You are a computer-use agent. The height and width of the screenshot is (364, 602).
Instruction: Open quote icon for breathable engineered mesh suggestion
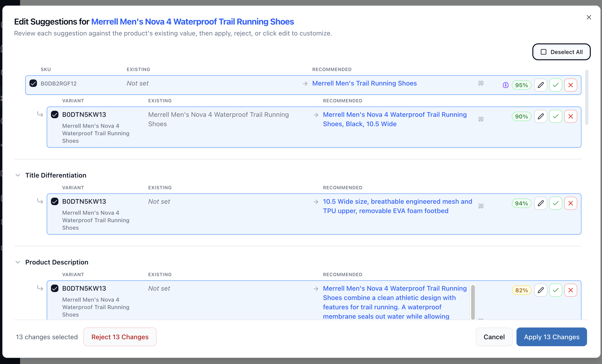click(481, 206)
